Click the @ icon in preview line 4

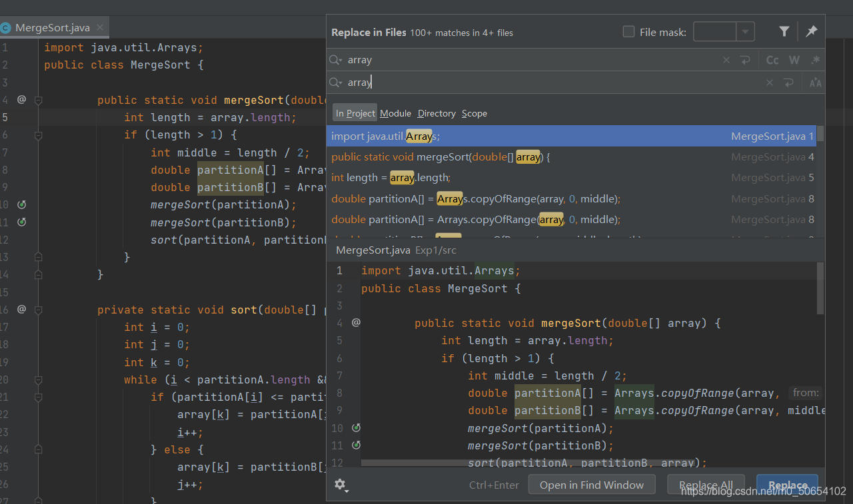(x=356, y=322)
